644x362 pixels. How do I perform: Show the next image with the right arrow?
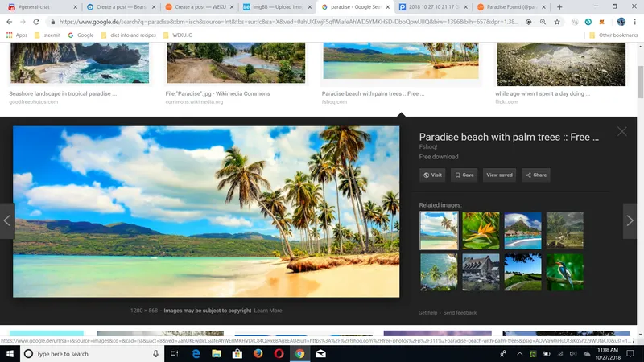[630, 220]
